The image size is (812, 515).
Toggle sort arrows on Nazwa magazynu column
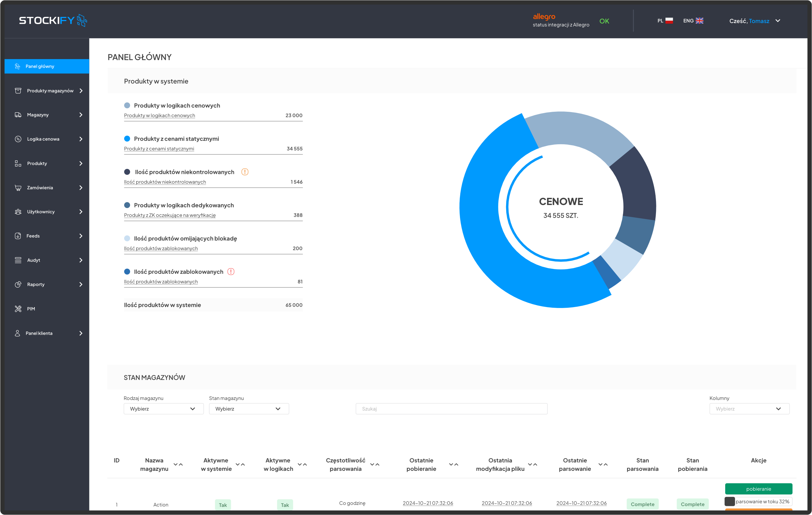(178, 464)
